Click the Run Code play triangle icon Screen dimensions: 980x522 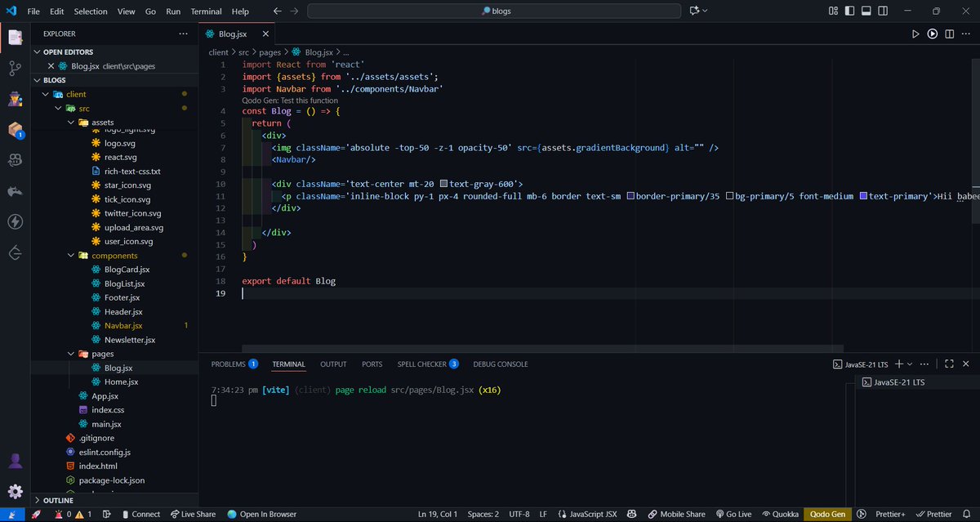[x=915, y=34]
